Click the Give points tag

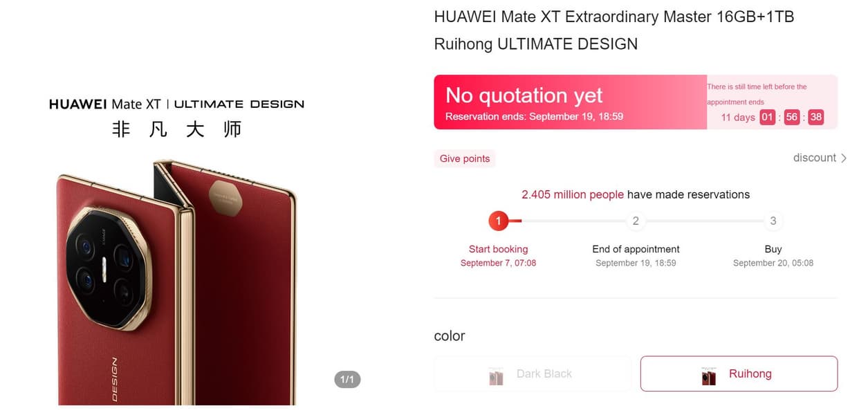(465, 158)
